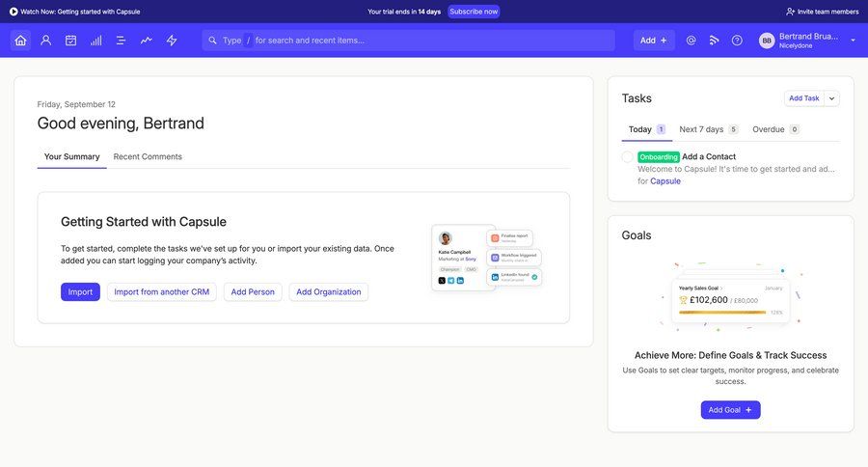Viewport: 868px width, 467px height.
Task: Focus the search and recent items field
Action: click(415, 41)
